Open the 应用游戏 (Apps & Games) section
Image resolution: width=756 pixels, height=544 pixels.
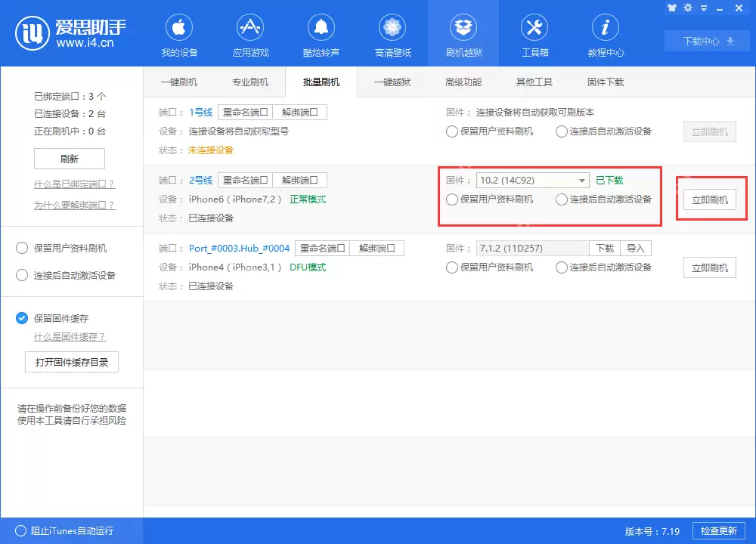coord(250,33)
